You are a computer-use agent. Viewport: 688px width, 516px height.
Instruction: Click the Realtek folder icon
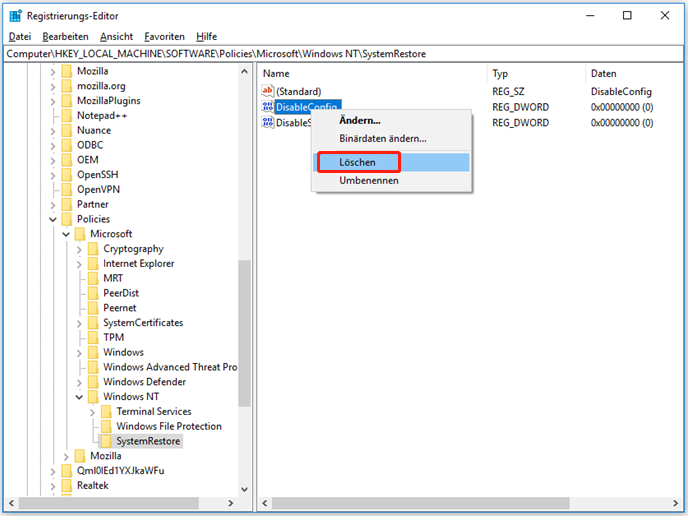click(66, 485)
